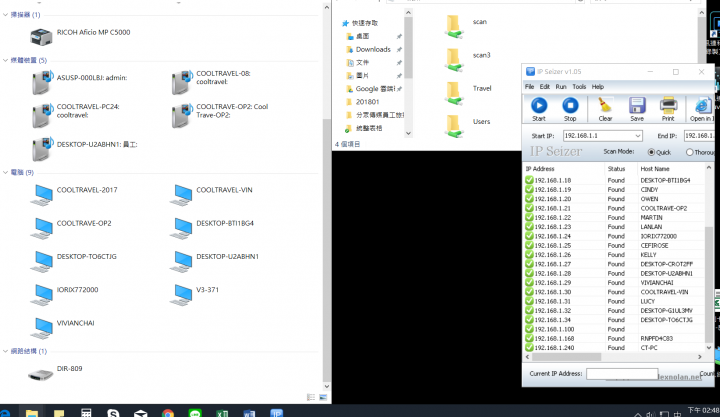Click the Open in IE toolbar icon
The width and height of the screenshot is (720, 417).
701,109
